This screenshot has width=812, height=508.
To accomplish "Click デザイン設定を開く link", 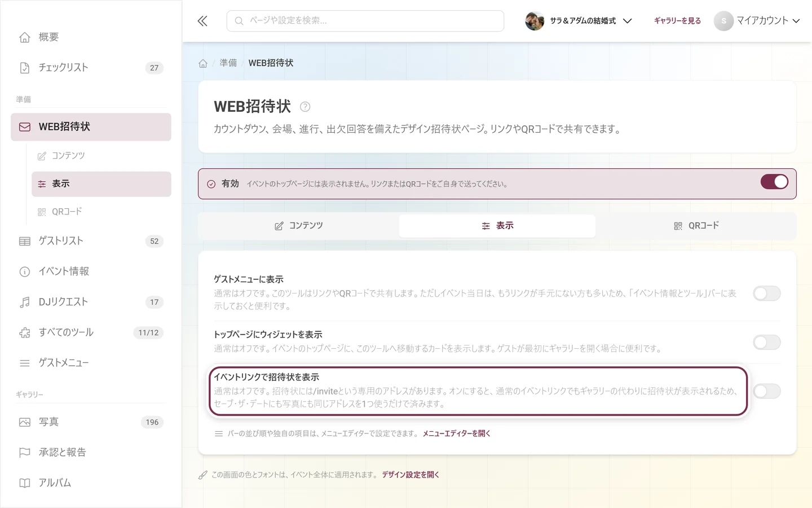I will click(411, 475).
